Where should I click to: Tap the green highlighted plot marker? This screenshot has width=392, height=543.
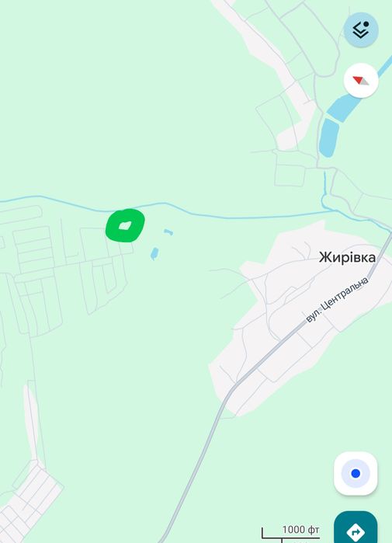pos(125,225)
